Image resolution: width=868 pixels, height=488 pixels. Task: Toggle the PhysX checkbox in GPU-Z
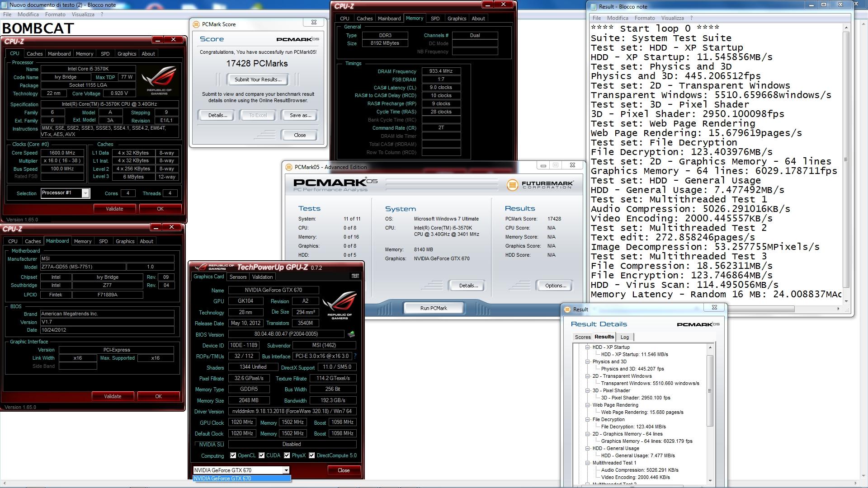pyautogui.click(x=287, y=455)
